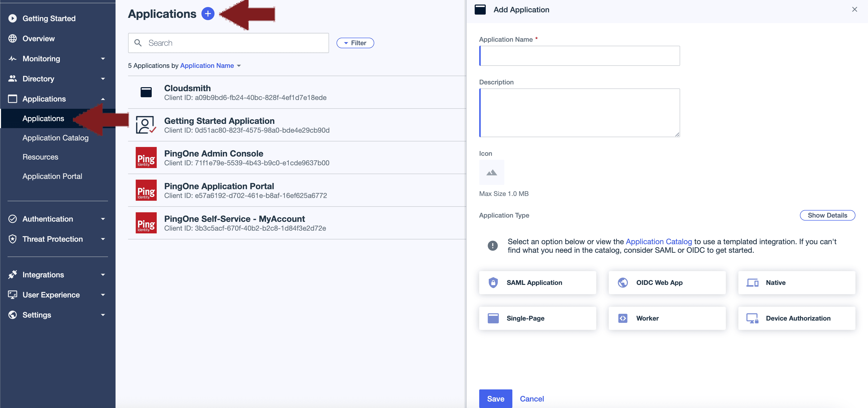Click the Show Details button
This screenshot has width=868, height=408.
click(x=827, y=215)
